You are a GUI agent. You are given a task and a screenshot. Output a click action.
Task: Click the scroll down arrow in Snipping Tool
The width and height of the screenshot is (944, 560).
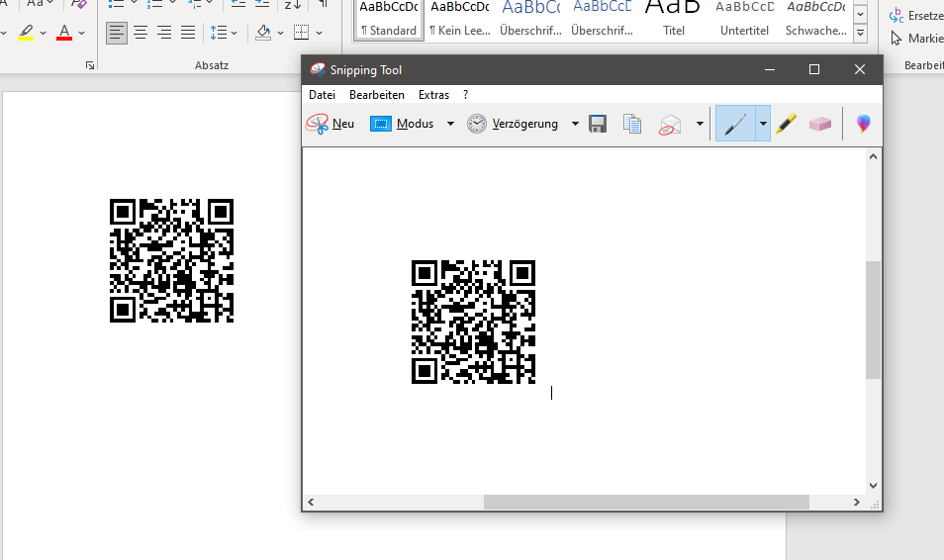[x=873, y=486]
